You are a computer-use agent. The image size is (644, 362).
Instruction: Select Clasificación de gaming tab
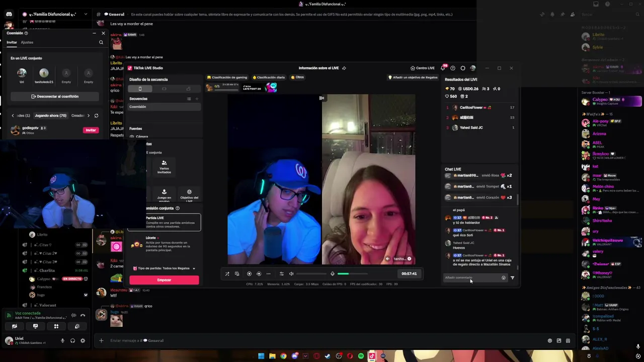tap(227, 77)
